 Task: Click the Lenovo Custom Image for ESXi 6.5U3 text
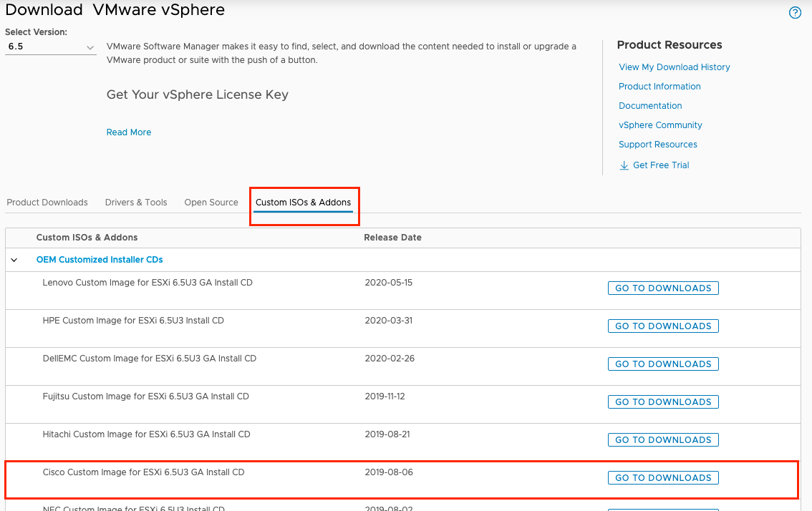pyautogui.click(x=148, y=283)
